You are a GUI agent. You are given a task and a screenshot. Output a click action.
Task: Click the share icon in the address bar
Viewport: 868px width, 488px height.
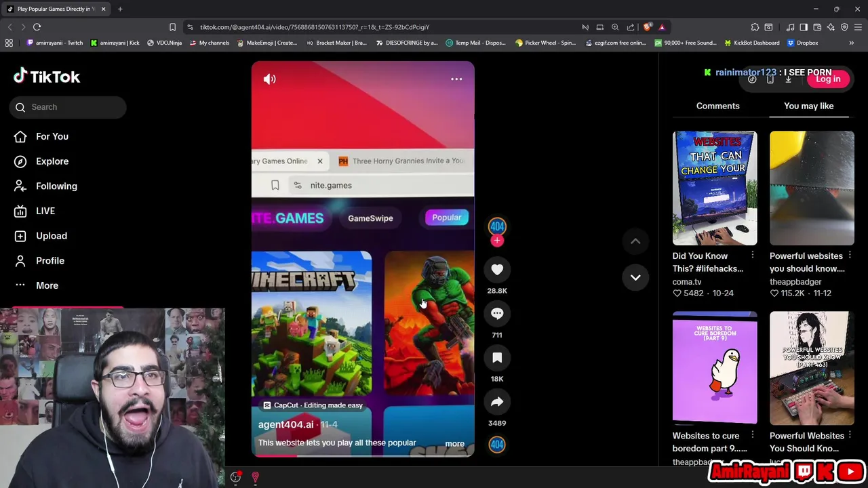631,27
